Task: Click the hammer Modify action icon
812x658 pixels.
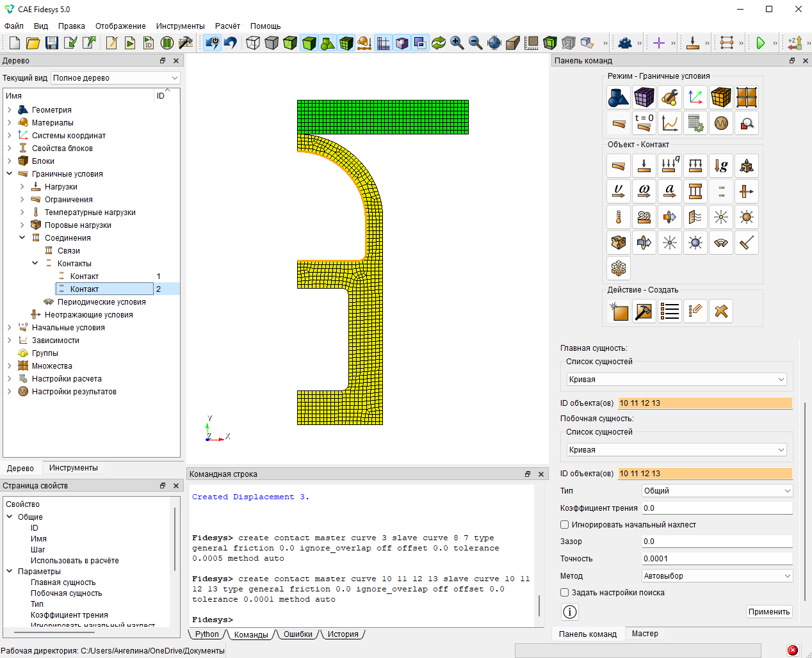Action: point(644,311)
